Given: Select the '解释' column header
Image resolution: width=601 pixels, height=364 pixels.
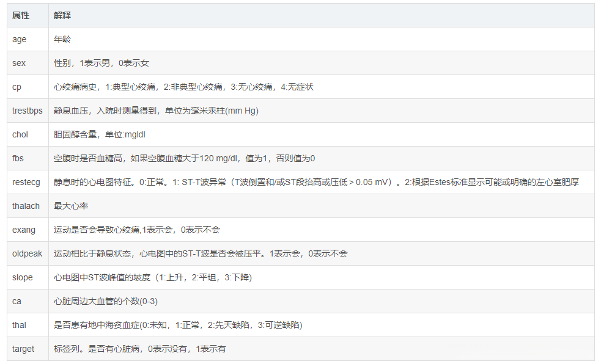Looking at the screenshot, I should click(x=322, y=15).
